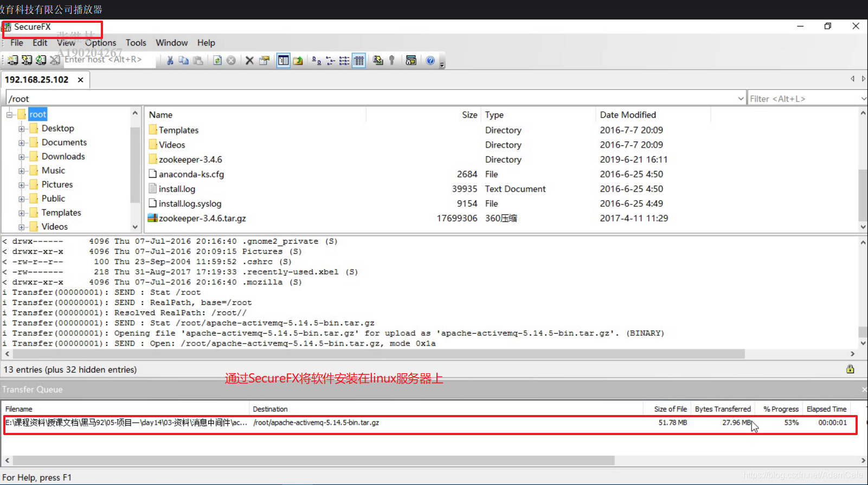Click the Connect toolbar icon
868x485 pixels.
point(12,60)
